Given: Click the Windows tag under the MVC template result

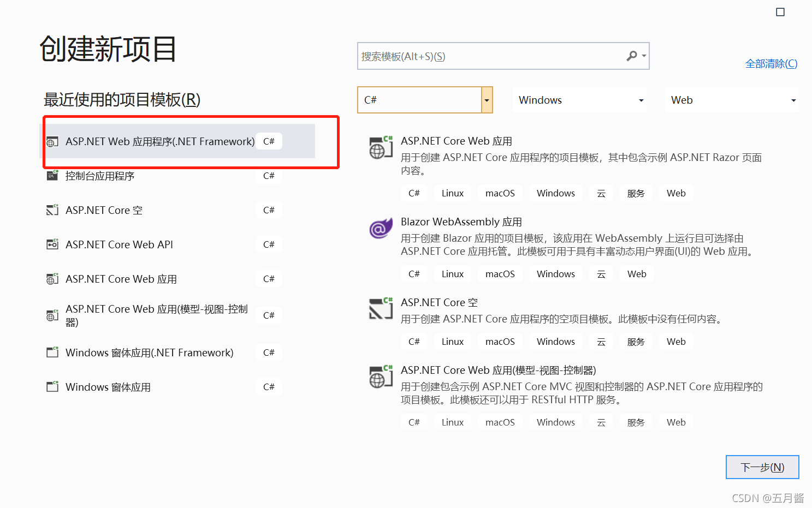Looking at the screenshot, I should point(556,422).
